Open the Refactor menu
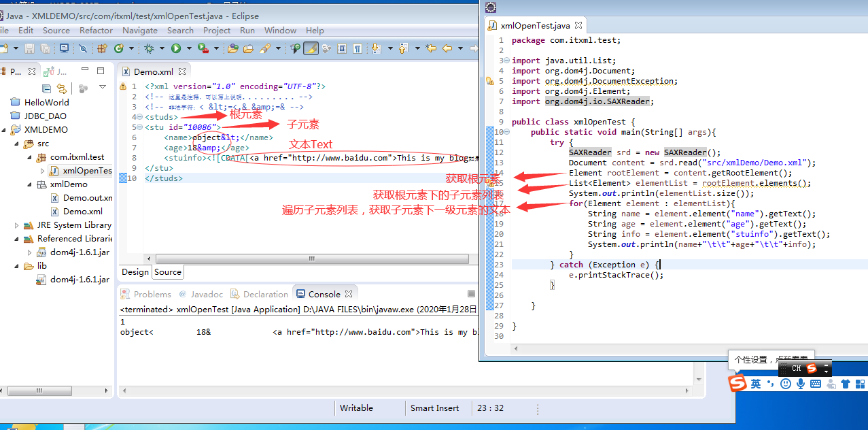Viewport: 868px width, 430px height. 96,30
